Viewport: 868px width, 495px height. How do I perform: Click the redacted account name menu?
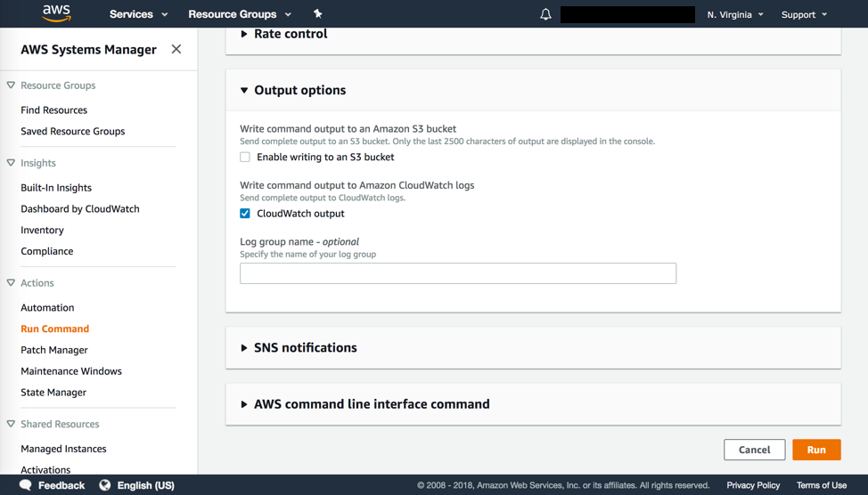tap(627, 14)
